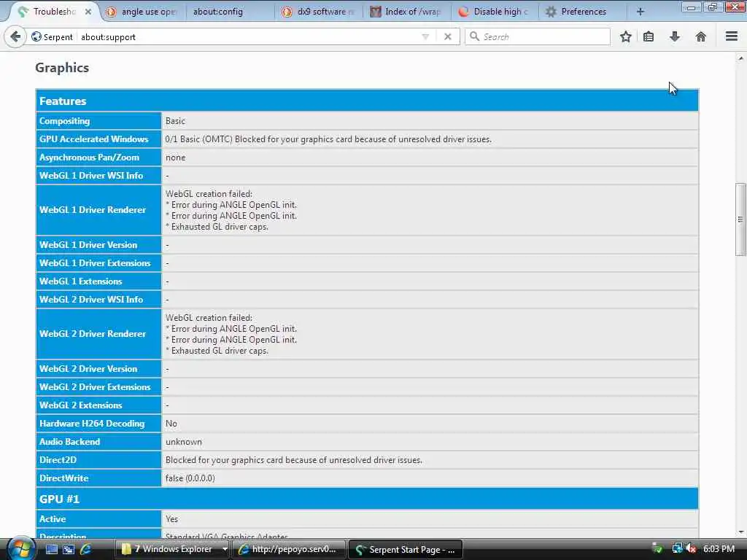Click Show Desktop quick launch icon
Viewport: 747px width, 560px height.
coord(52,549)
